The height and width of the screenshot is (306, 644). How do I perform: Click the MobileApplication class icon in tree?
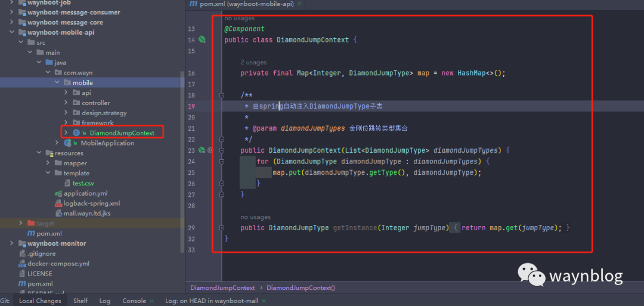[x=68, y=143]
